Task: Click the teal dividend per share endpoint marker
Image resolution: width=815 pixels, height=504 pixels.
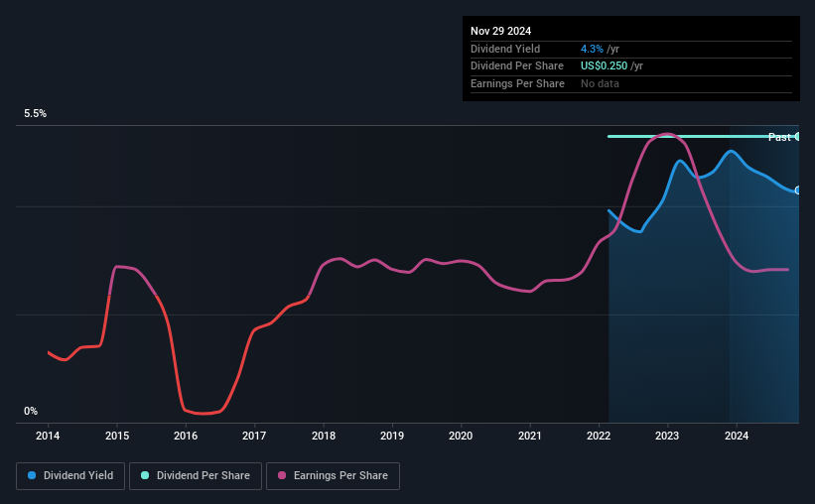Action: point(797,136)
